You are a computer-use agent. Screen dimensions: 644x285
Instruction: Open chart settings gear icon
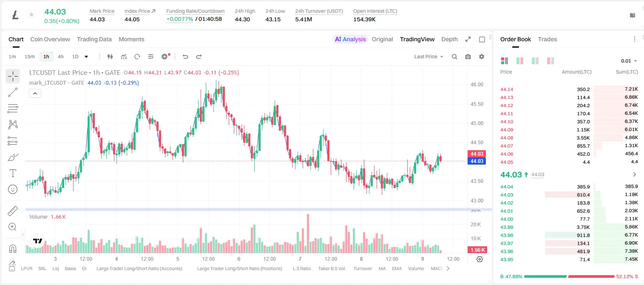pos(482,57)
